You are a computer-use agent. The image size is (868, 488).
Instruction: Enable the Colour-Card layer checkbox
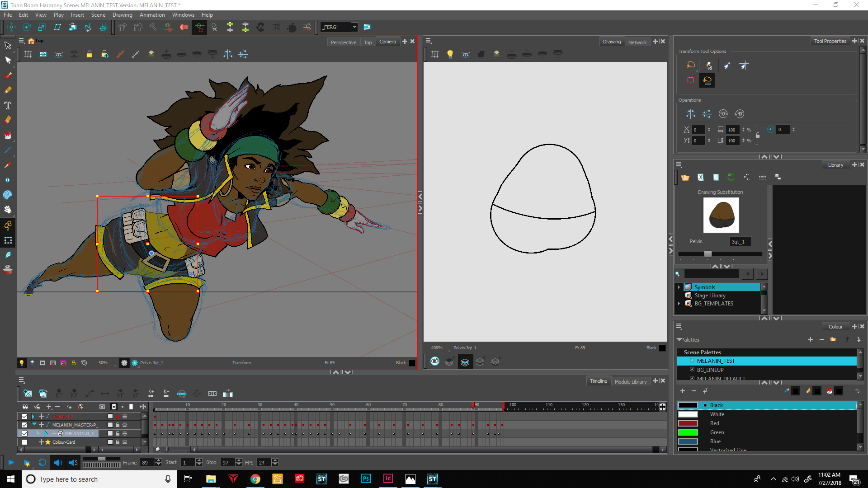point(24,442)
